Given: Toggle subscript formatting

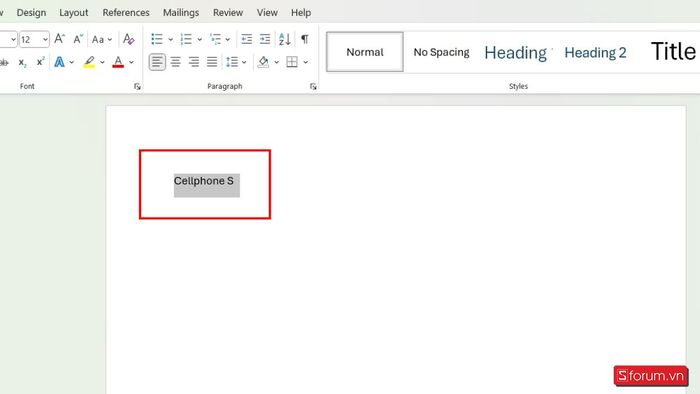Looking at the screenshot, I should point(22,62).
